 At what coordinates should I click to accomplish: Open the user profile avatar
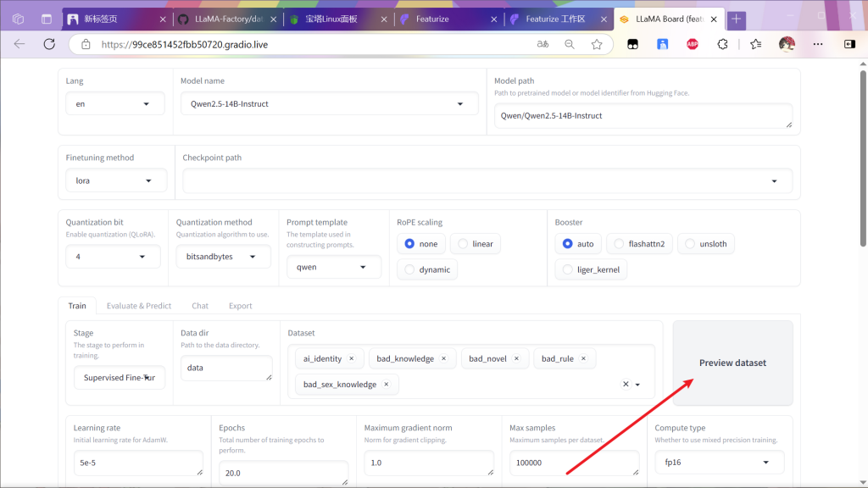coord(787,44)
